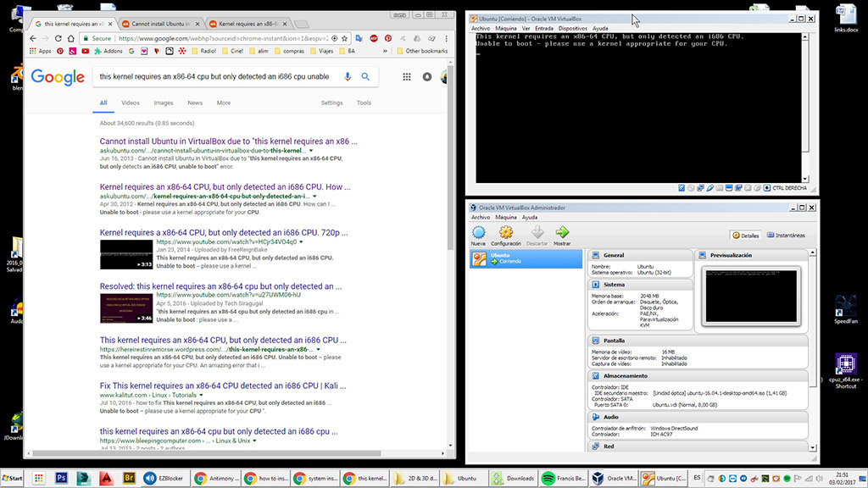
Task: Switch to Chrome tab 'Cannot install Ubuntu in'
Action: click(x=160, y=24)
